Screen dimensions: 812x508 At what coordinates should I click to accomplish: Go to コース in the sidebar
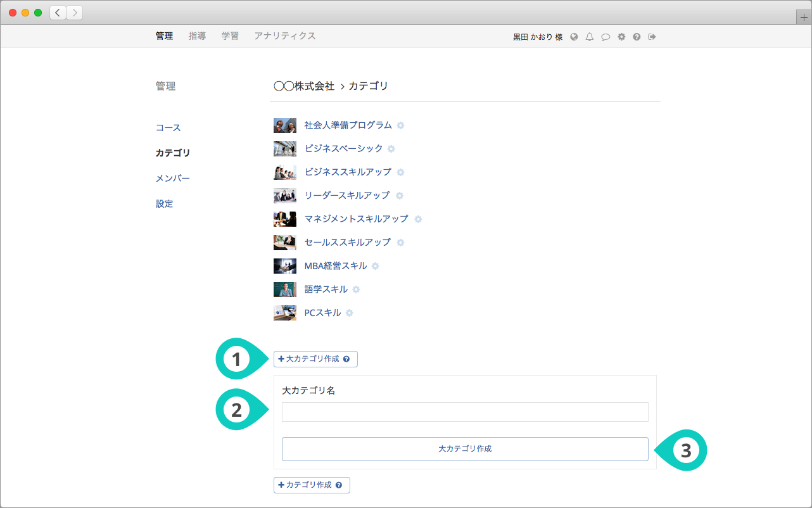[168, 128]
